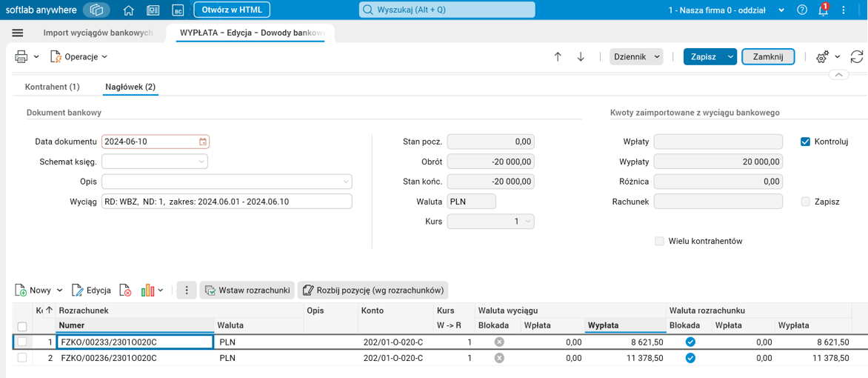The height and width of the screenshot is (378, 868).
Task: Click the Konto column header
Action: point(395,311)
